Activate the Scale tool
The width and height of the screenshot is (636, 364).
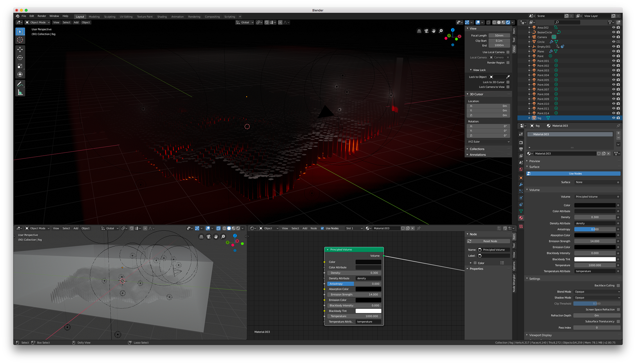click(x=20, y=66)
